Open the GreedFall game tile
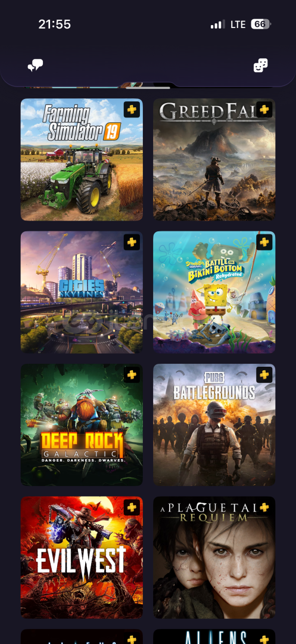 (214, 160)
